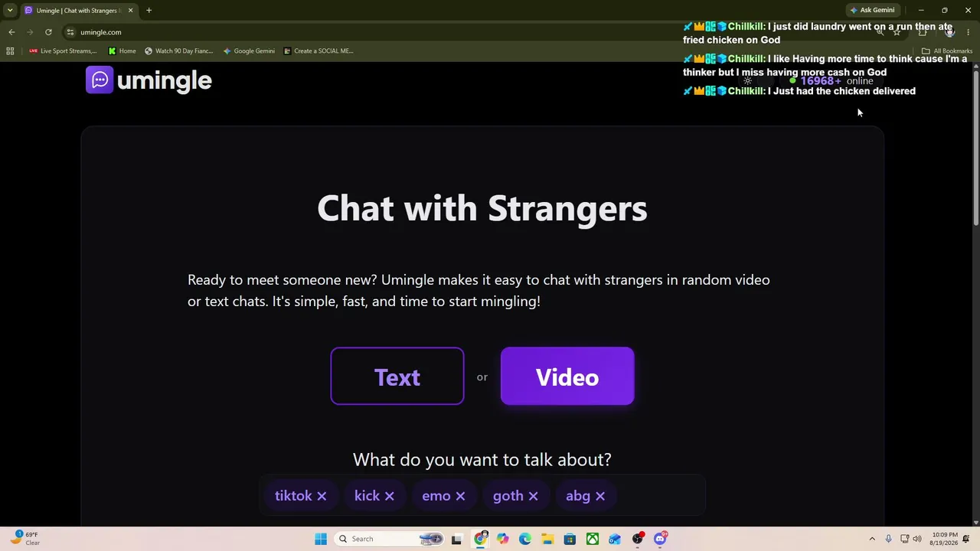This screenshot has height=551, width=980.
Task: Open Google Gemini bookmark
Action: pos(249,51)
